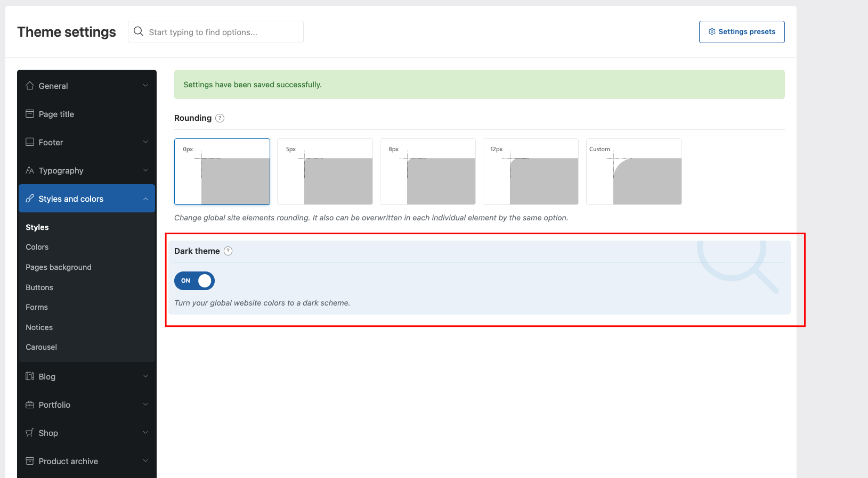Open the Buttons submenu item
This screenshot has width=868, height=478.
(x=39, y=287)
